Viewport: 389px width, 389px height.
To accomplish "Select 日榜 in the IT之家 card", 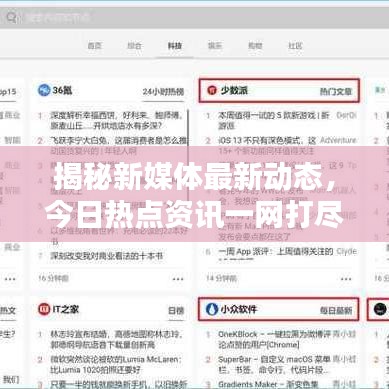I will [176, 311].
